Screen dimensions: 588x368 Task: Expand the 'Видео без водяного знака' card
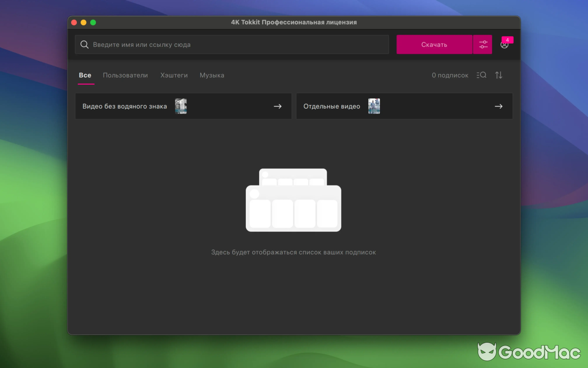[x=183, y=106]
